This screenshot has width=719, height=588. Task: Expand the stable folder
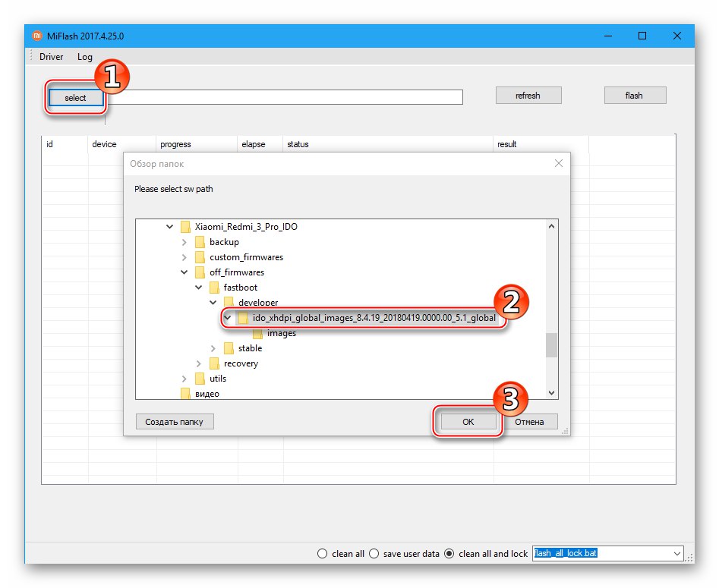213,348
